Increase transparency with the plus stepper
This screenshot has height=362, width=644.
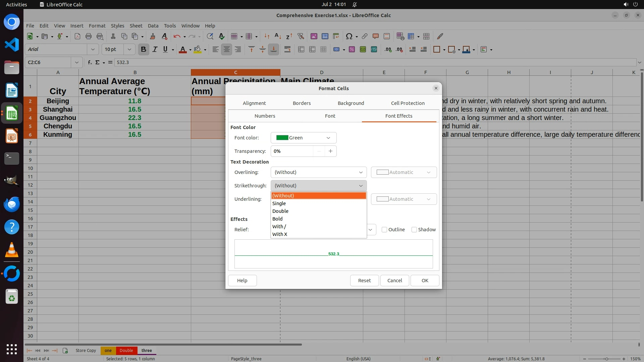pos(330,151)
